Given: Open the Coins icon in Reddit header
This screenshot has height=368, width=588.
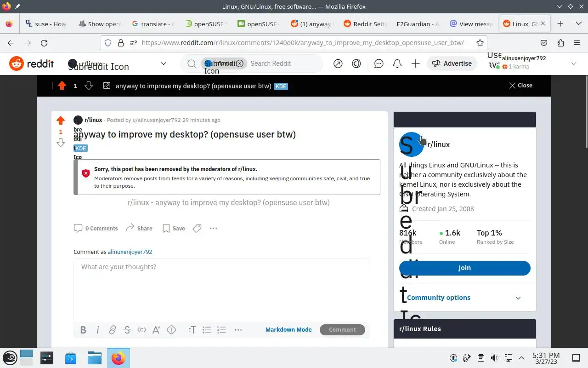Looking at the screenshot, I should pos(356,63).
